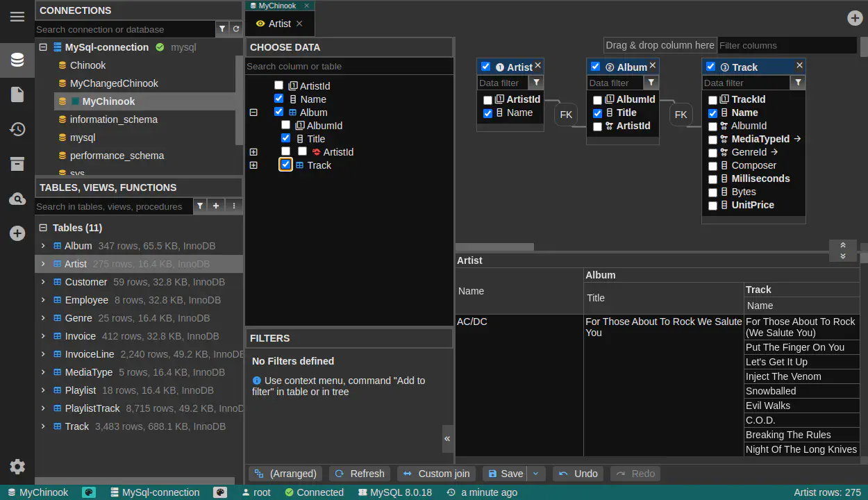Click the filter icon in Track table box
This screenshot has height=500, width=868.
point(799,83)
